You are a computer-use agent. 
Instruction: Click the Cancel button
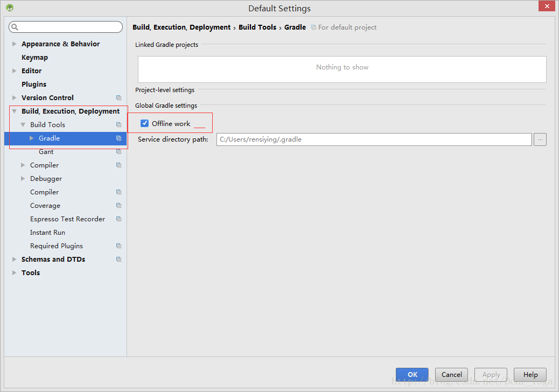click(451, 375)
